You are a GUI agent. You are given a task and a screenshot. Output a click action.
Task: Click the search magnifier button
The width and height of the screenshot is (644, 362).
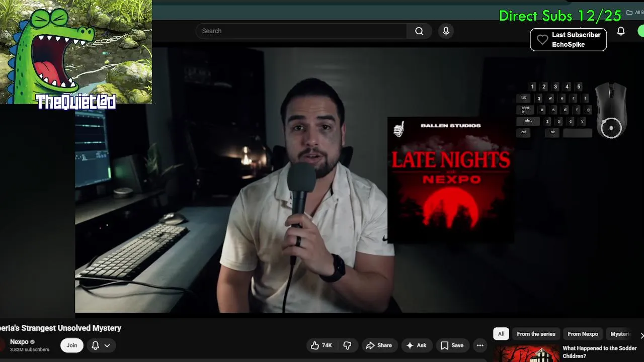(419, 31)
